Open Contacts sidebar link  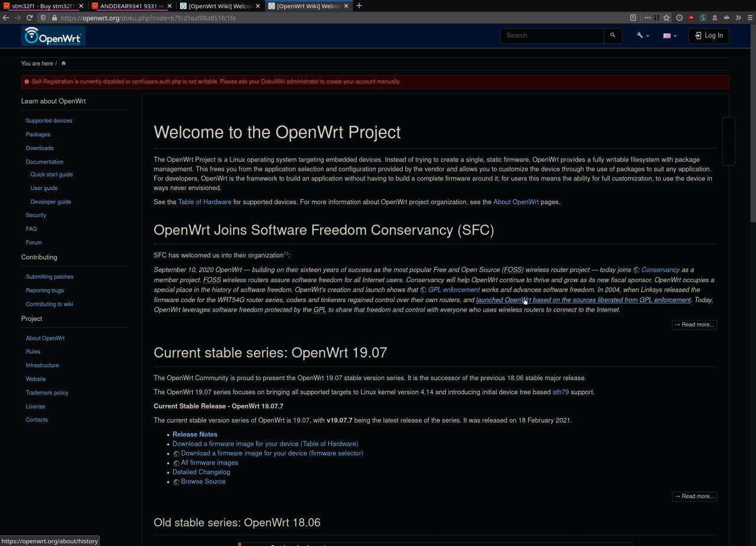[x=37, y=420]
